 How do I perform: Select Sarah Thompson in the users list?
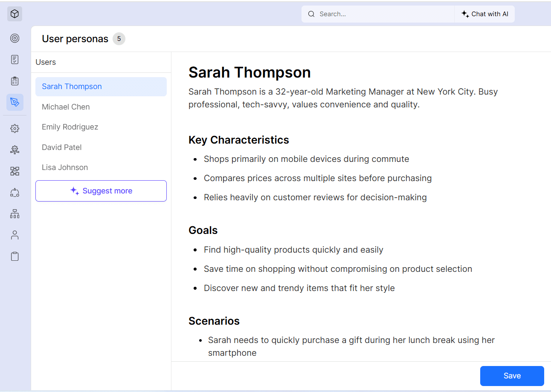(101, 86)
